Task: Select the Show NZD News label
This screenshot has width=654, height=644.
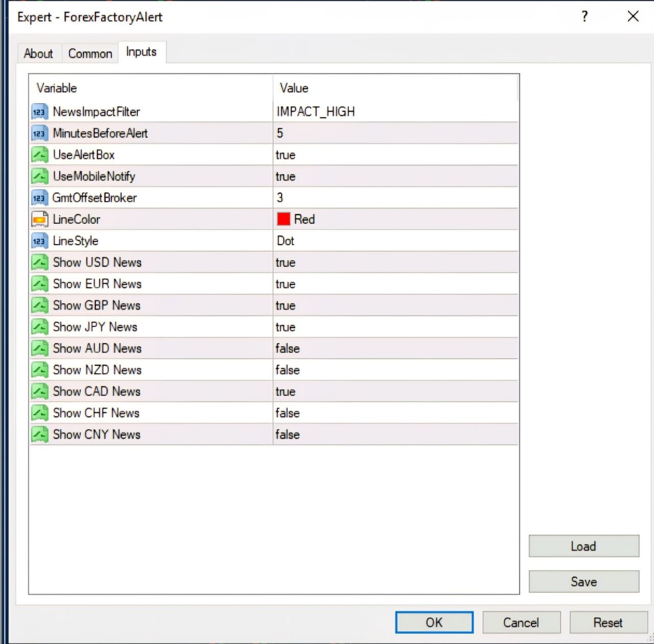Action: (97, 370)
